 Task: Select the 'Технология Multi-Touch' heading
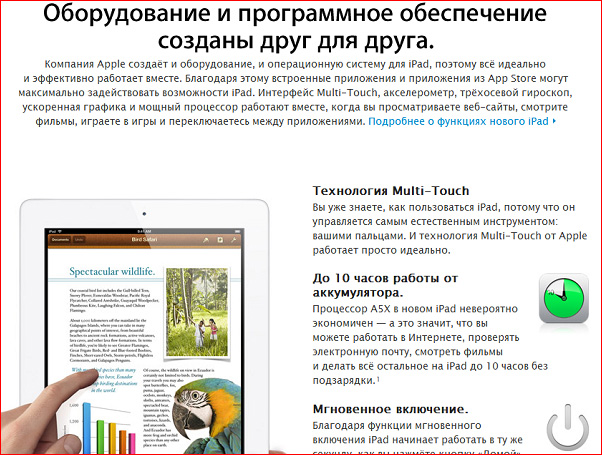pos(391,191)
